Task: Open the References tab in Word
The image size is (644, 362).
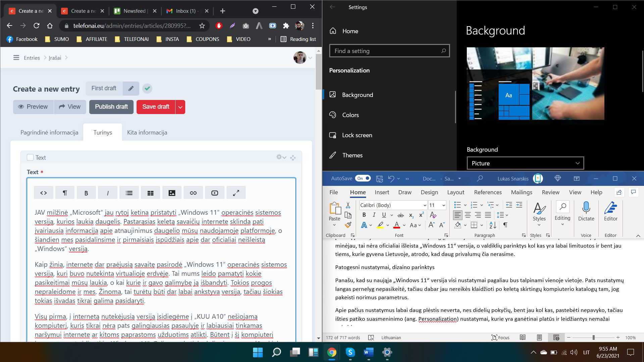Action: [488, 192]
